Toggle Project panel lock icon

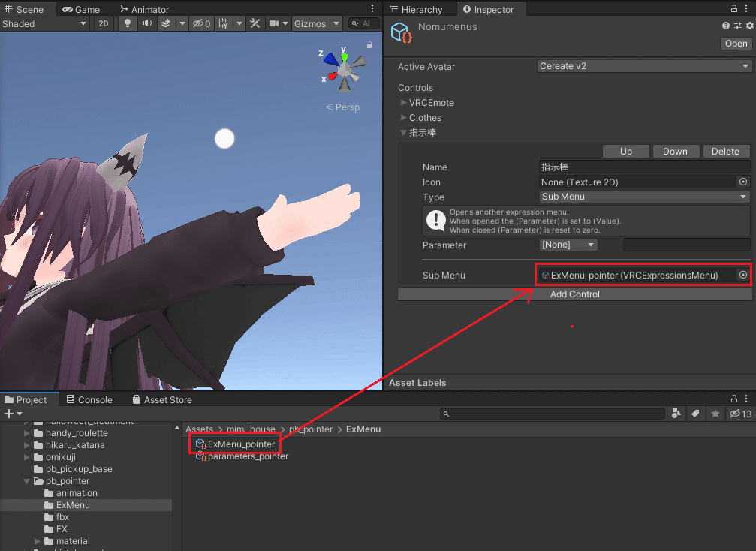tap(733, 399)
